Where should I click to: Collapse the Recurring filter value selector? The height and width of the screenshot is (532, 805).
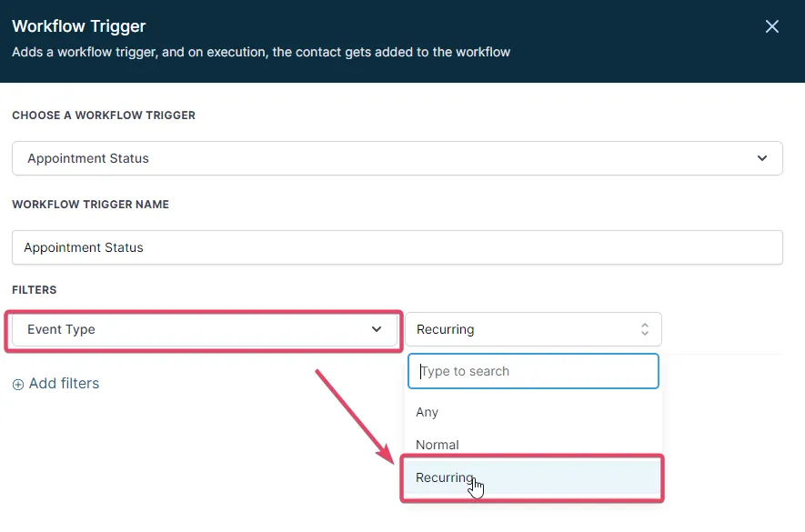533,329
